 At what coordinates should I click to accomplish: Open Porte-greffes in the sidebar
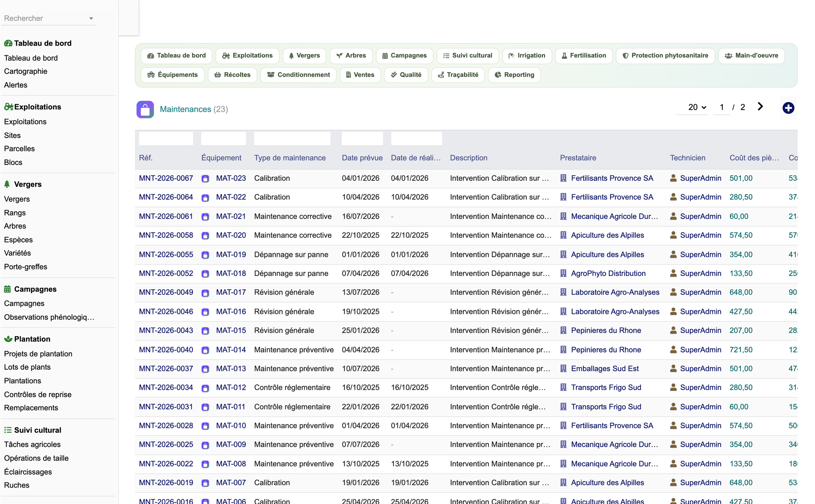tap(26, 267)
